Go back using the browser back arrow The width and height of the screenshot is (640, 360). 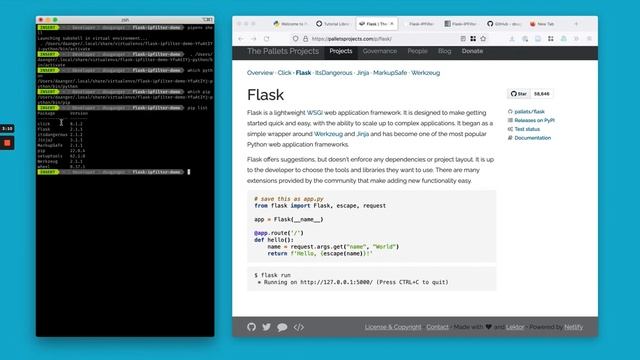[x=241, y=39]
